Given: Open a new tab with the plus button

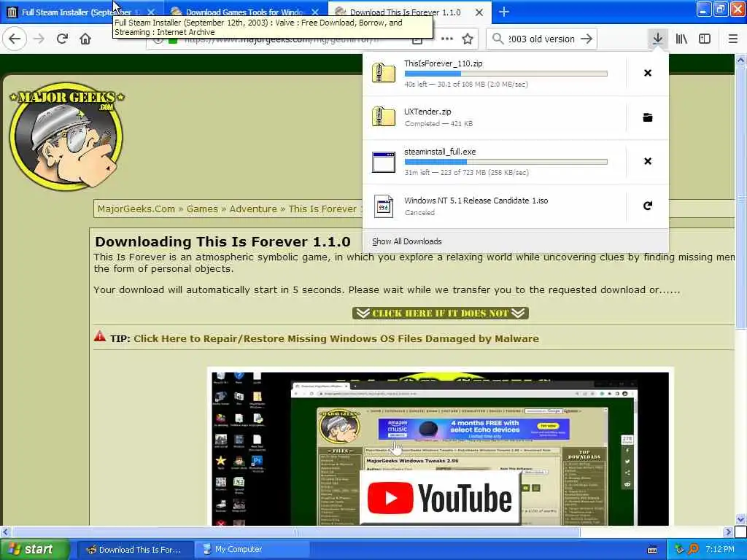Looking at the screenshot, I should click(504, 12).
